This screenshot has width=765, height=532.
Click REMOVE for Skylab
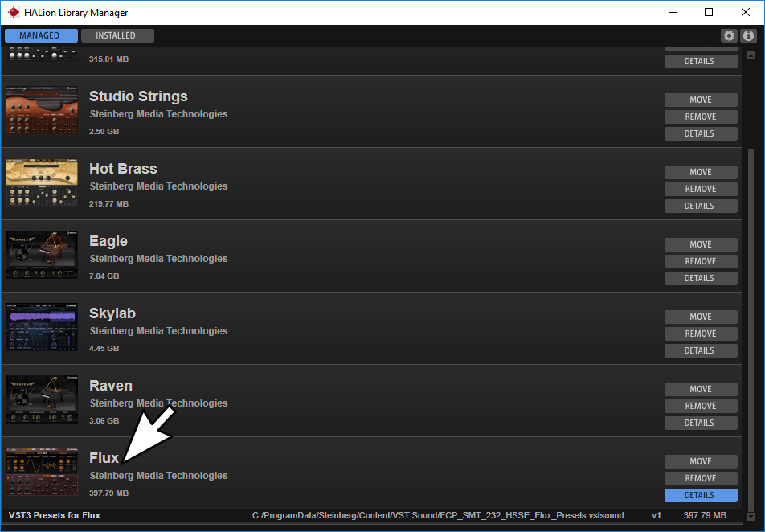(x=701, y=334)
